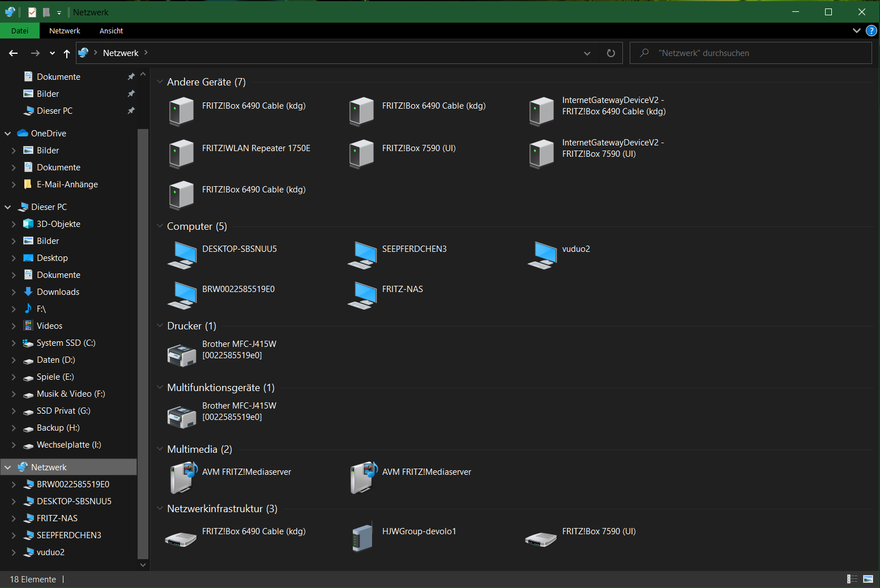This screenshot has width=880, height=588.
Task: Open recent locations dropdown arrow
Action: click(52, 53)
